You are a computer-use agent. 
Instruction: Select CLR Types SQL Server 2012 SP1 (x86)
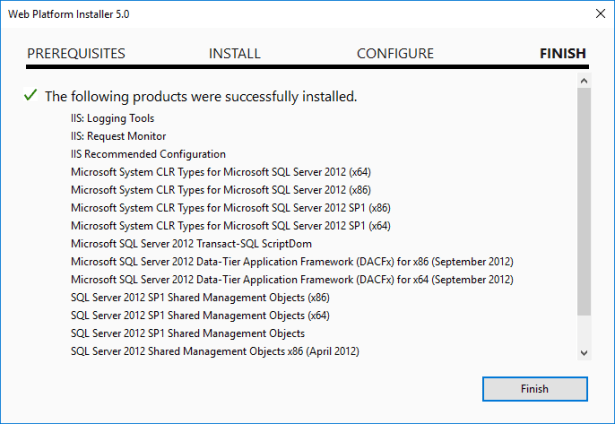(x=231, y=208)
